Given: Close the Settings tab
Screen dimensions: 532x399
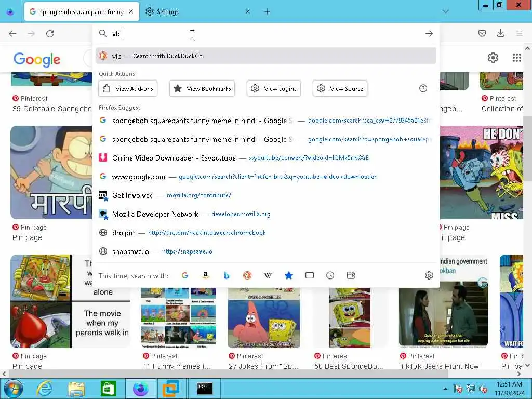Looking at the screenshot, I should 248,12.
